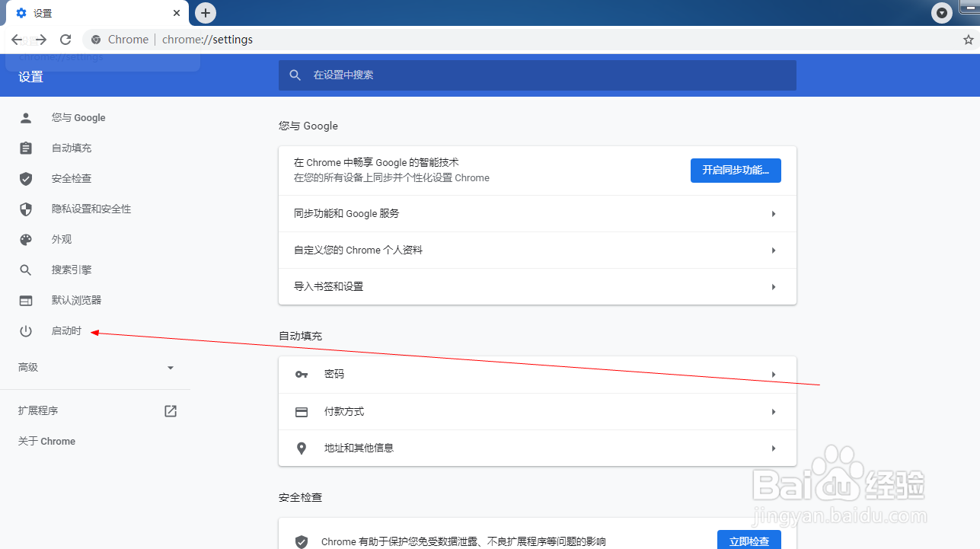Click the credit card icon for 付款方式
The image size is (980, 549).
point(302,412)
